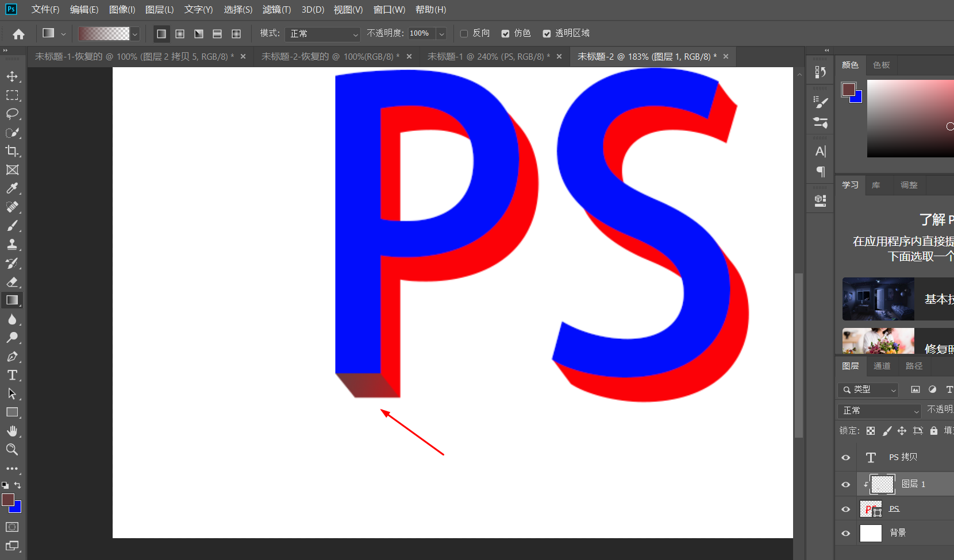Viewport: 954px width, 560px height.
Task: Select the Crop tool
Action: click(x=12, y=151)
